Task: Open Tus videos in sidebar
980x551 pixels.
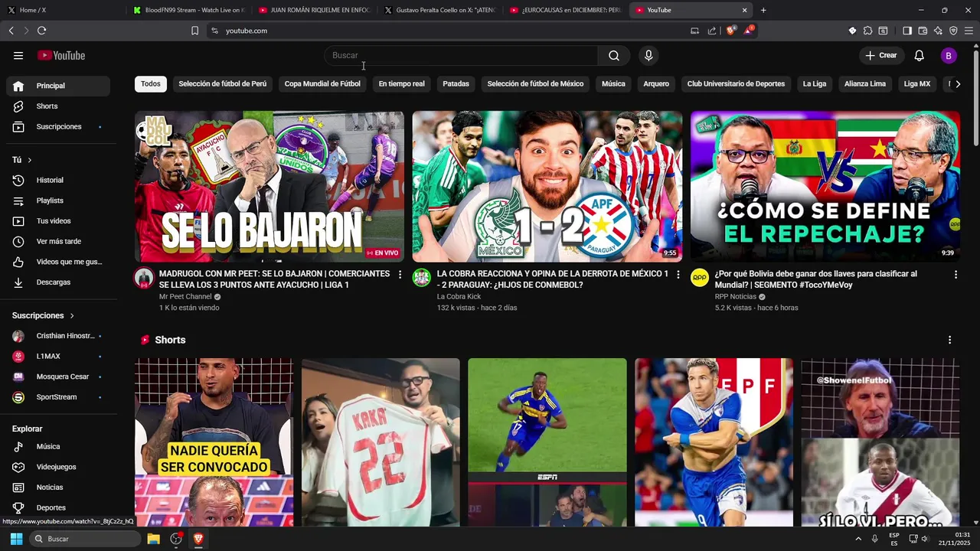Action: tap(57, 221)
